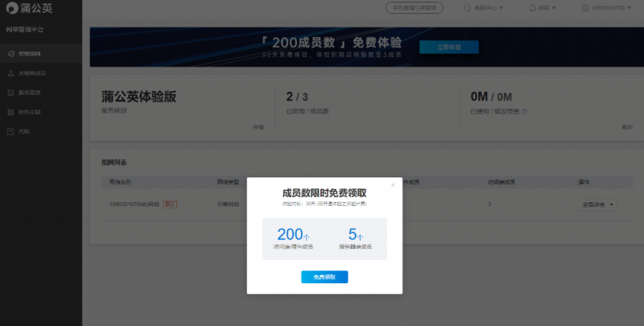Select the person icon for 未组网成员
Image resolution: width=644 pixels, height=326 pixels.
(11, 73)
